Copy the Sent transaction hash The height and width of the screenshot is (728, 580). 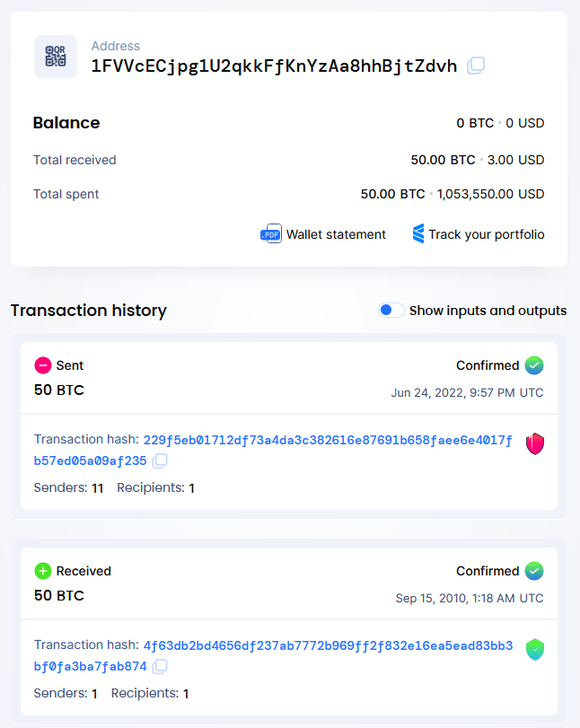160,461
